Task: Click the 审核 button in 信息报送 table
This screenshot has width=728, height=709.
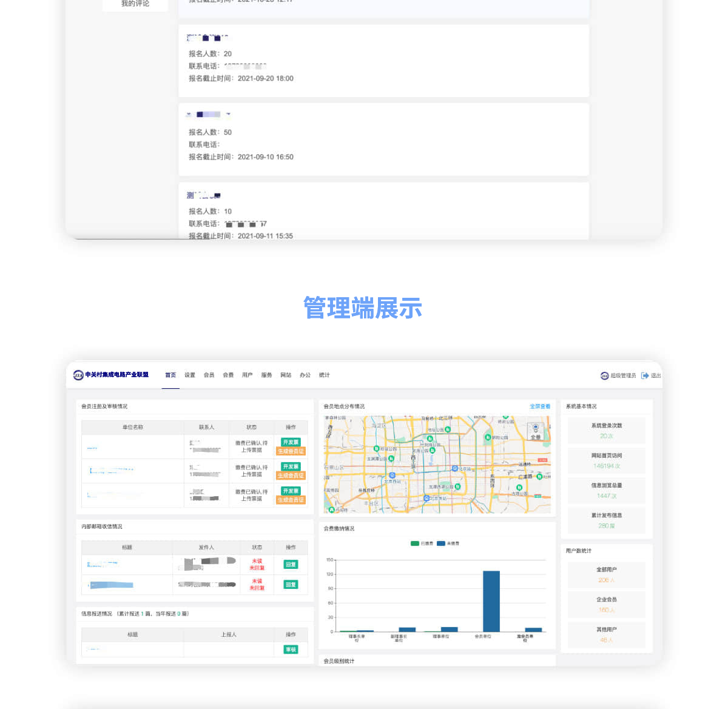Action: click(291, 650)
